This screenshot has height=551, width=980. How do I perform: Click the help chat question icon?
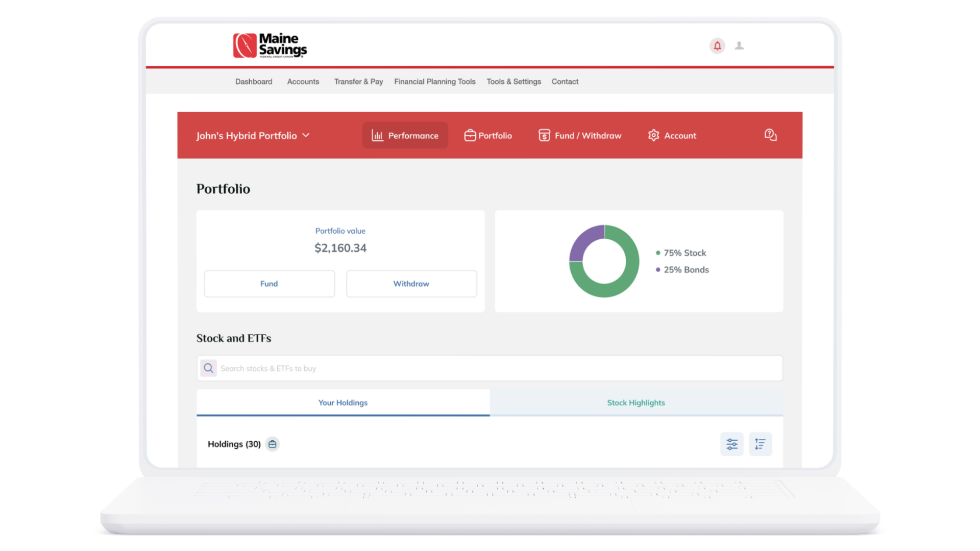pos(770,135)
